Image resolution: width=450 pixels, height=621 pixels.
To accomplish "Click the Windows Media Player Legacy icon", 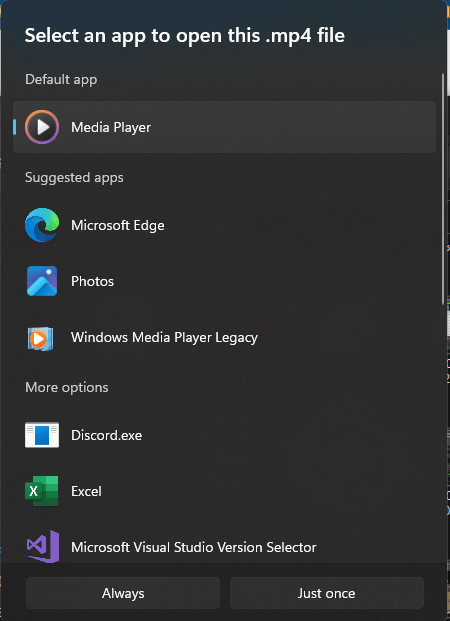I will pyautogui.click(x=40, y=338).
